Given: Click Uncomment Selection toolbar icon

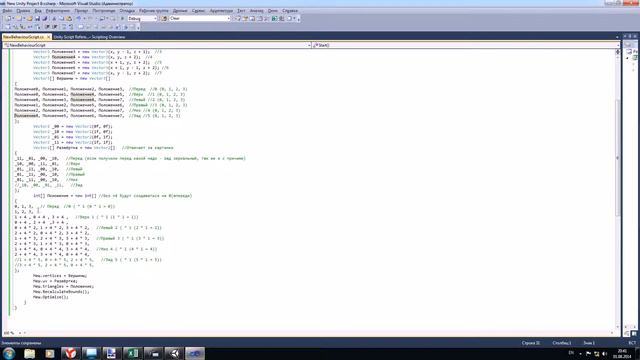Looking at the screenshot, I should click(x=71, y=27).
